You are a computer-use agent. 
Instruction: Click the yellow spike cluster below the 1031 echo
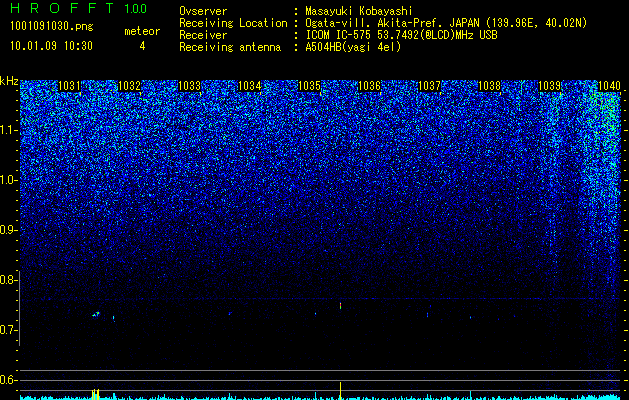(95, 394)
